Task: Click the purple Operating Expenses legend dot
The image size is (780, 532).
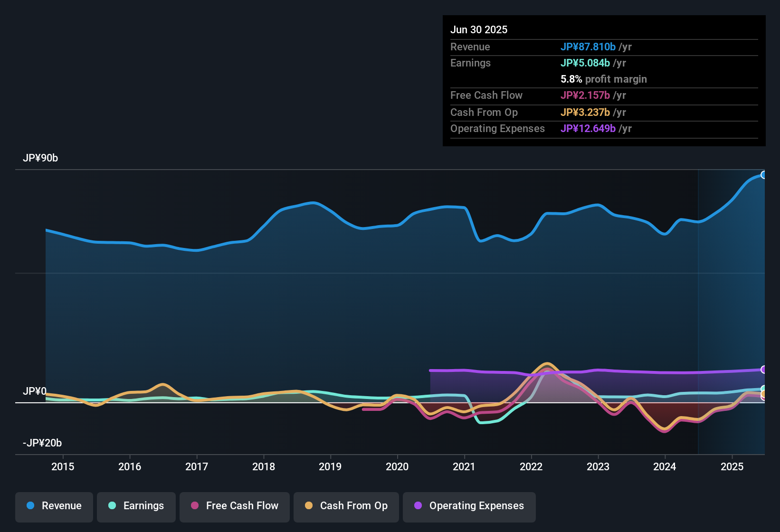Action: click(418, 505)
